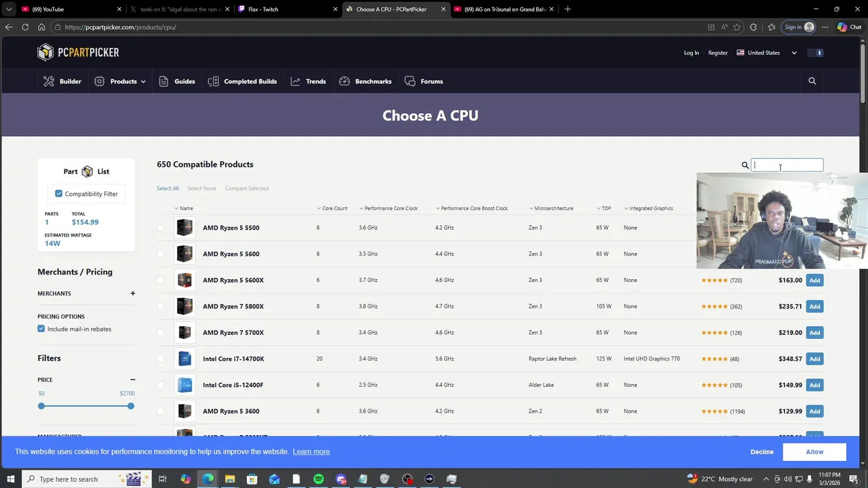Toggle the dark mode switch in header
Screen dimensions: 868x488
816,53
